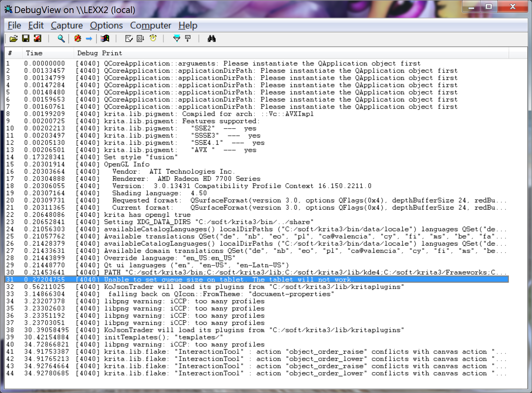Click the 'Time' column header
532x393 pixels.
coord(48,53)
